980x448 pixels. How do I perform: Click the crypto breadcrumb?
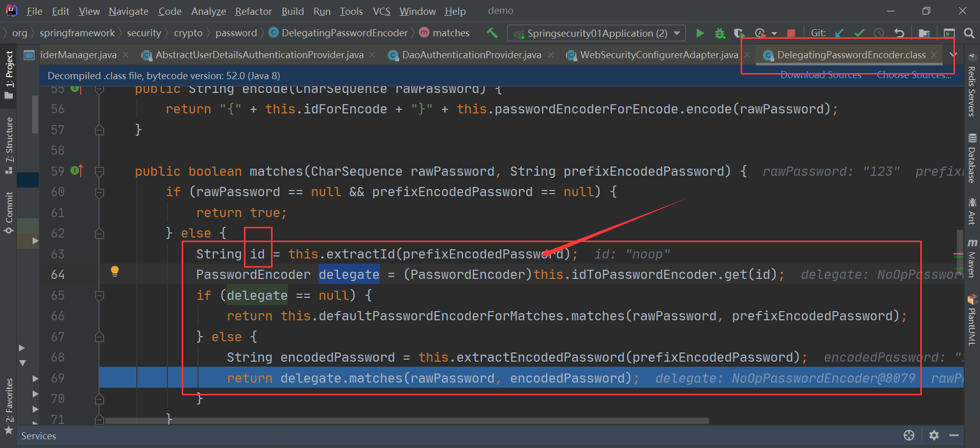tap(188, 33)
